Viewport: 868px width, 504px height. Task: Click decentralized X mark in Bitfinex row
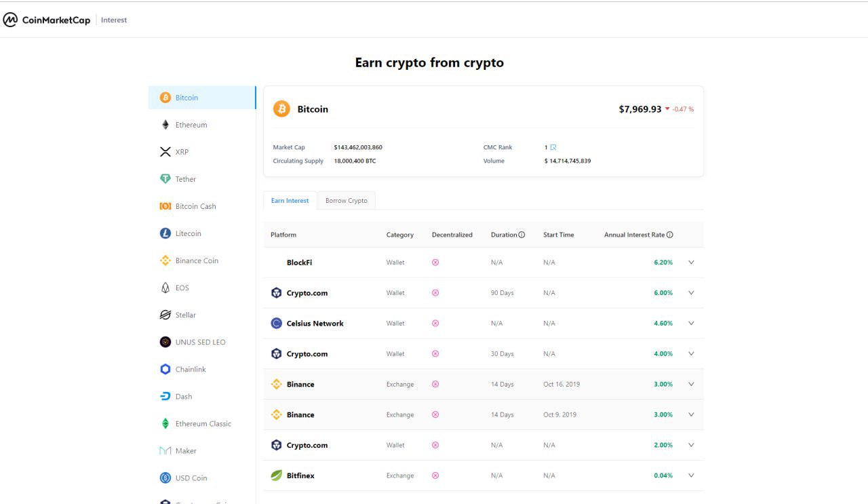435,476
